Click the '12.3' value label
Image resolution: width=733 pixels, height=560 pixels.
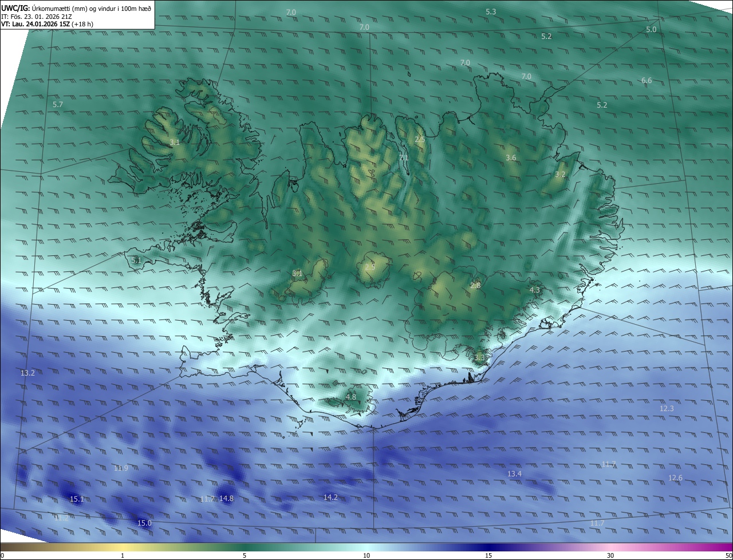tap(667, 409)
